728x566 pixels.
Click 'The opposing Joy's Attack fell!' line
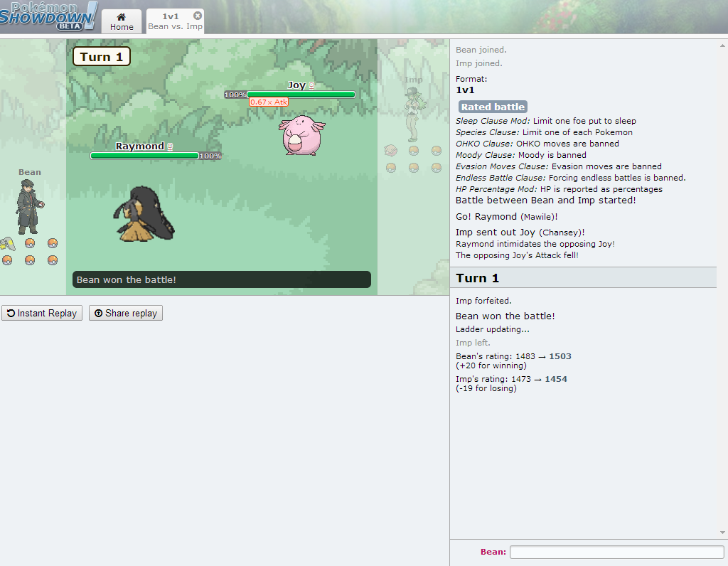click(517, 255)
